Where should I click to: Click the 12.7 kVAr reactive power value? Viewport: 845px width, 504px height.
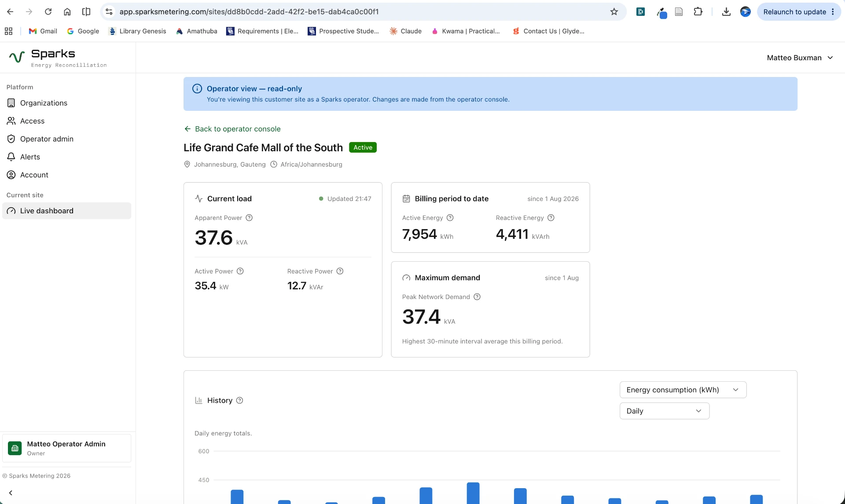(x=305, y=286)
